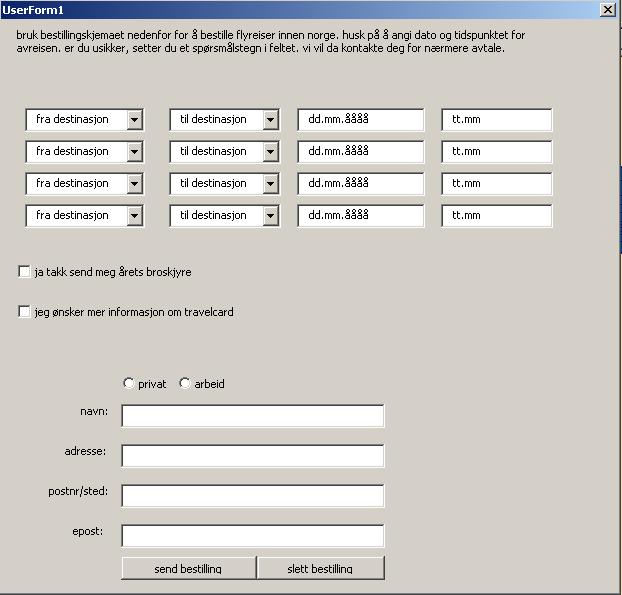Screen dimensions: 622x595
Task: Focus the first row tt.mm time field
Action: (x=497, y=119)
